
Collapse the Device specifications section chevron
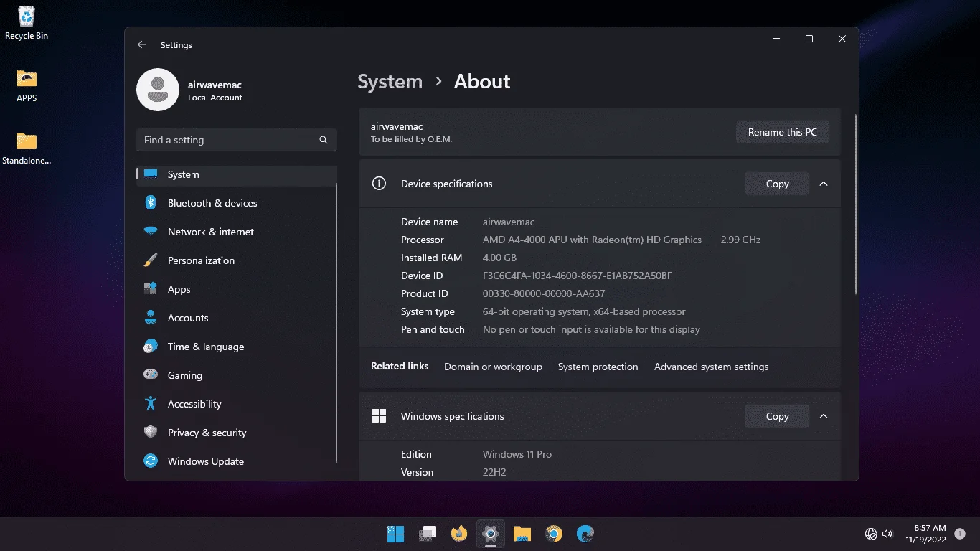tap(824, 184)
